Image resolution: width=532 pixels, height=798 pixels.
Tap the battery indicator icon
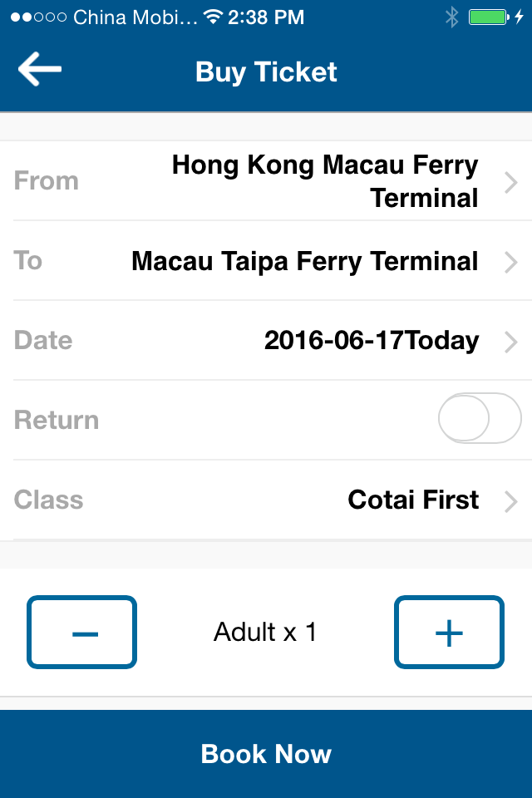coord(489,17)
